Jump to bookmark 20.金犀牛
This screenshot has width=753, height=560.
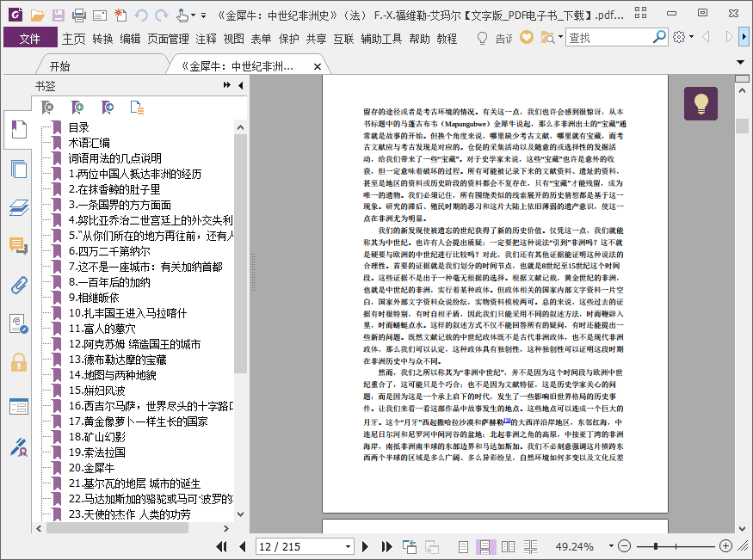[92, 468]
